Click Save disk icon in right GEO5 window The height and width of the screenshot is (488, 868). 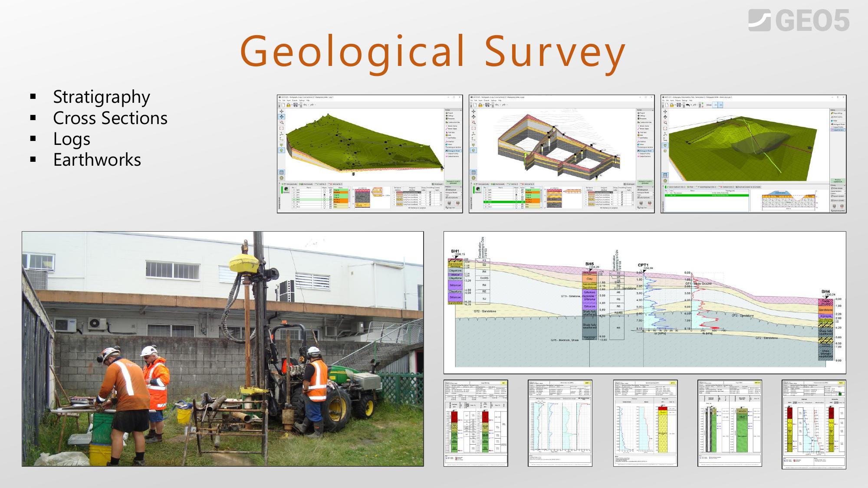tap(679, 105)
